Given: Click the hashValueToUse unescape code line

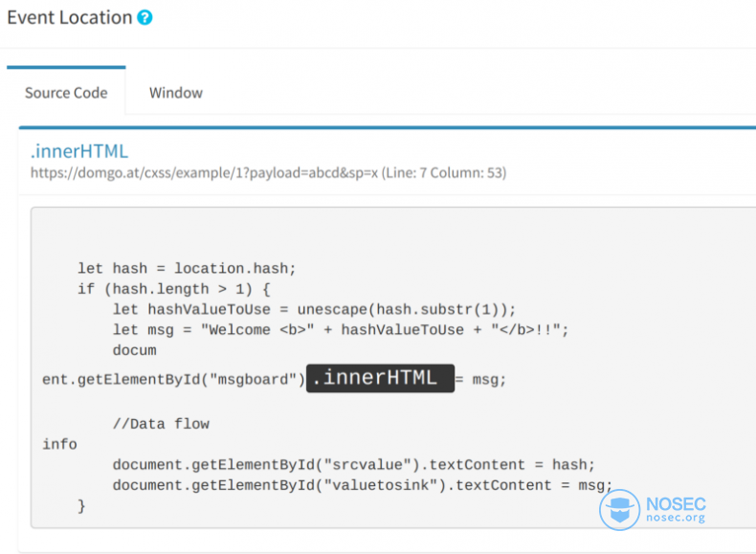Looking at the screenshot, I should 314,309.
